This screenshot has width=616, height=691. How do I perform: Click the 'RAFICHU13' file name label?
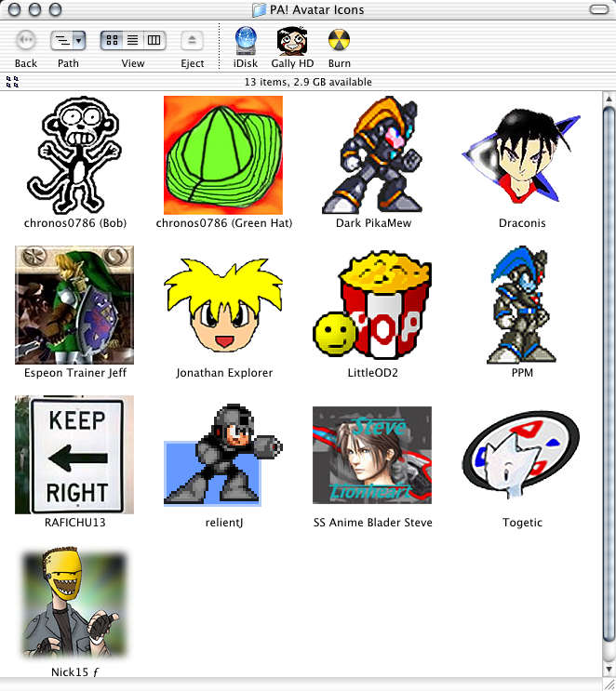[x=75, y=523]
